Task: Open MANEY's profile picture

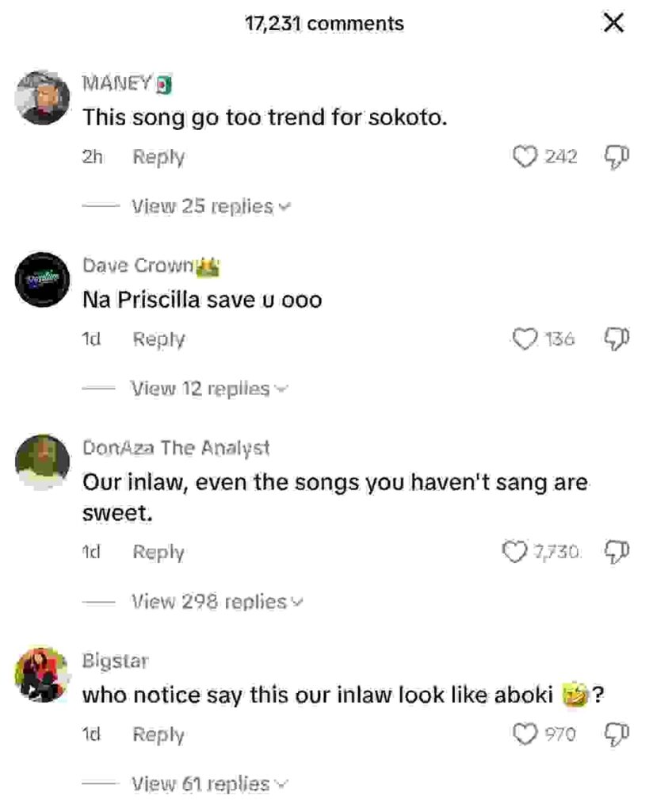Action: point(43,97)
